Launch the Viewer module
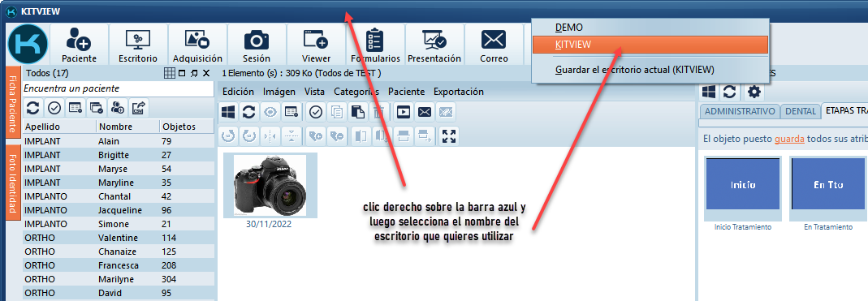868x301 pixels. coord(316,45)
